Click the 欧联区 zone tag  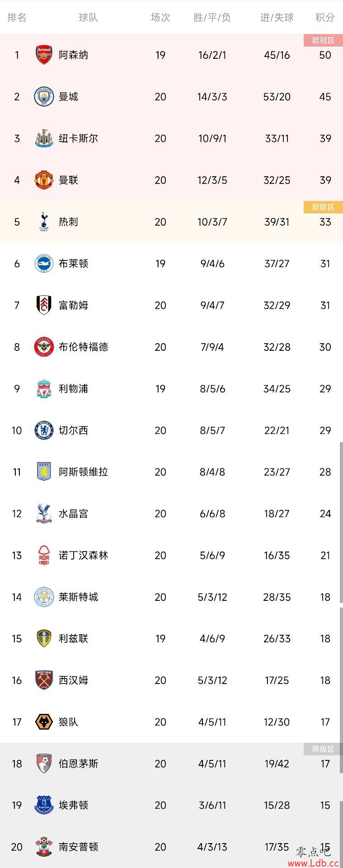click(x=323, y=207)
